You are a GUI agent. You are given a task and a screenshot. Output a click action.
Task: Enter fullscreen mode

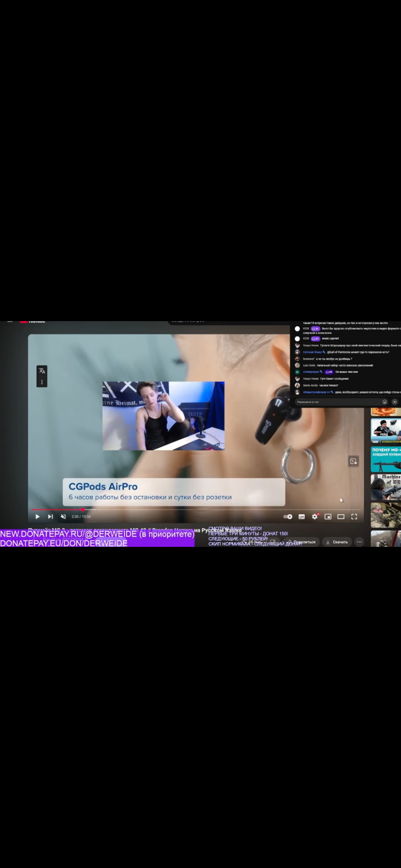tap(354, 516)
